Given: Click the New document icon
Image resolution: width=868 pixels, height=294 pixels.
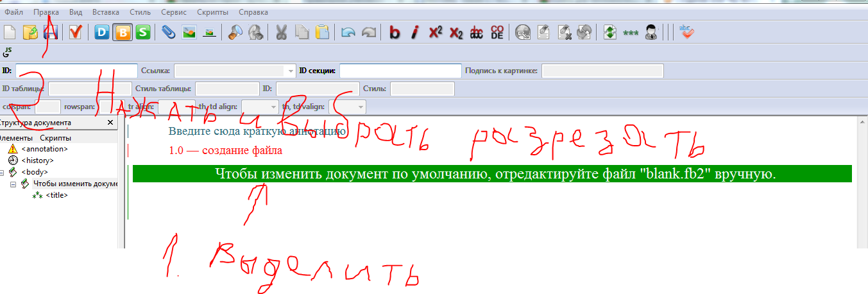Looking at the screenshot, I should (10, 32).
